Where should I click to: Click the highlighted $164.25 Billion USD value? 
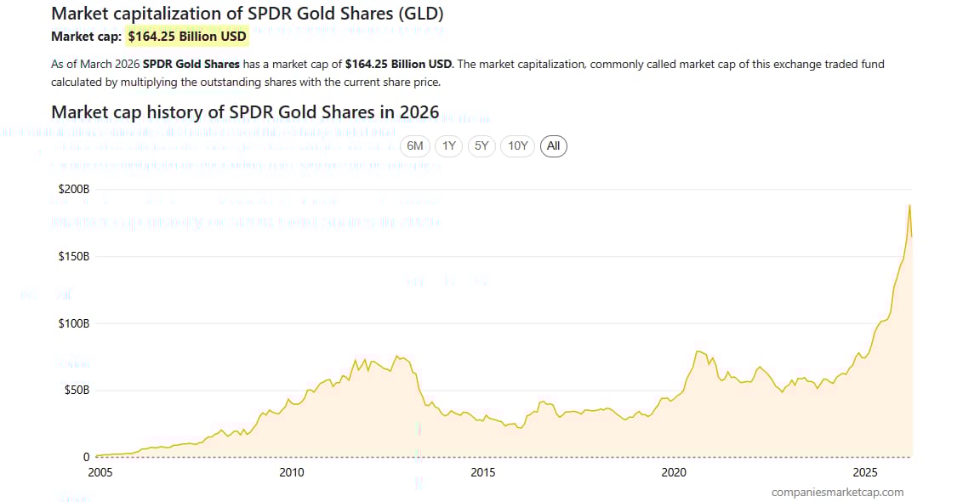[187, 36]
